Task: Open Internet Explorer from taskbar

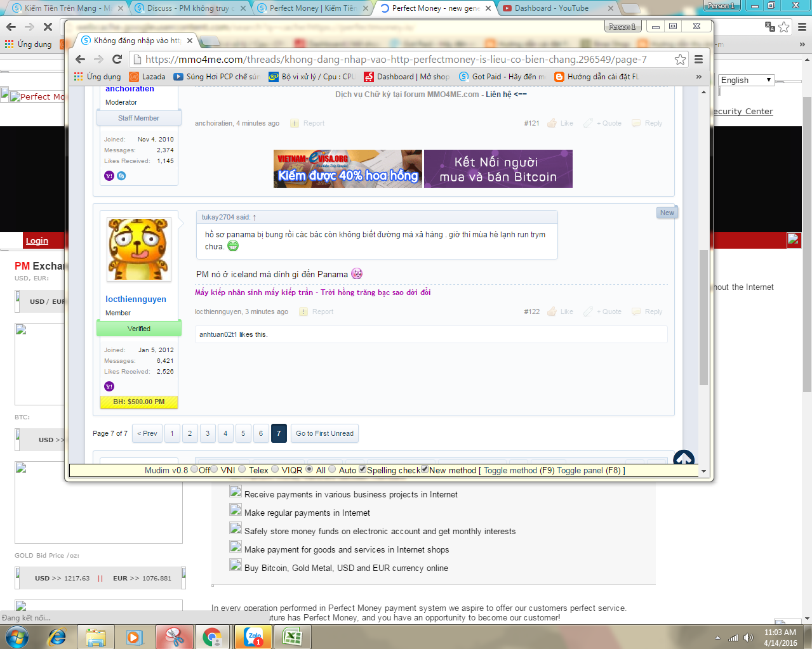Action: tap(57, 637)
